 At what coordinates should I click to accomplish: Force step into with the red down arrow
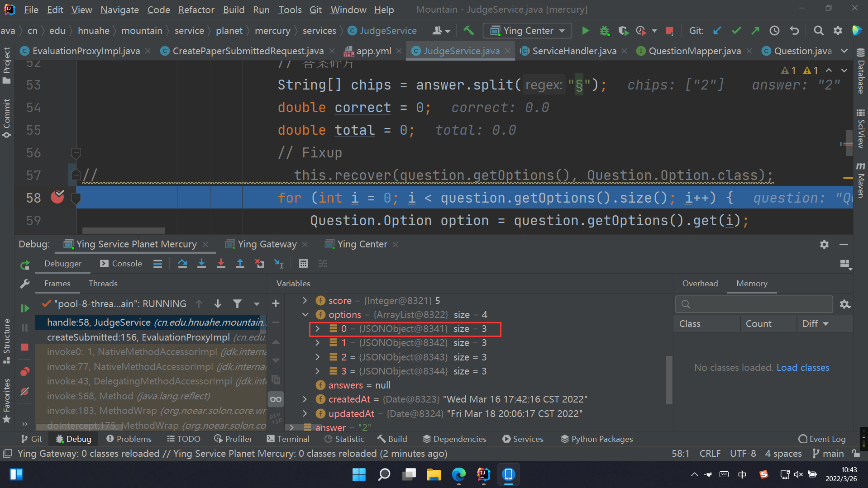(221, 264)
